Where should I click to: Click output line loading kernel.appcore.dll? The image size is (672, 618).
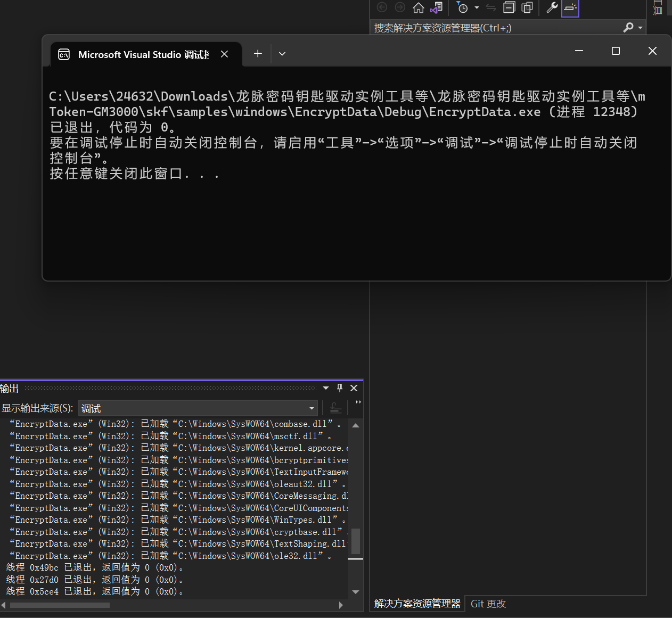tap(178, 448)
